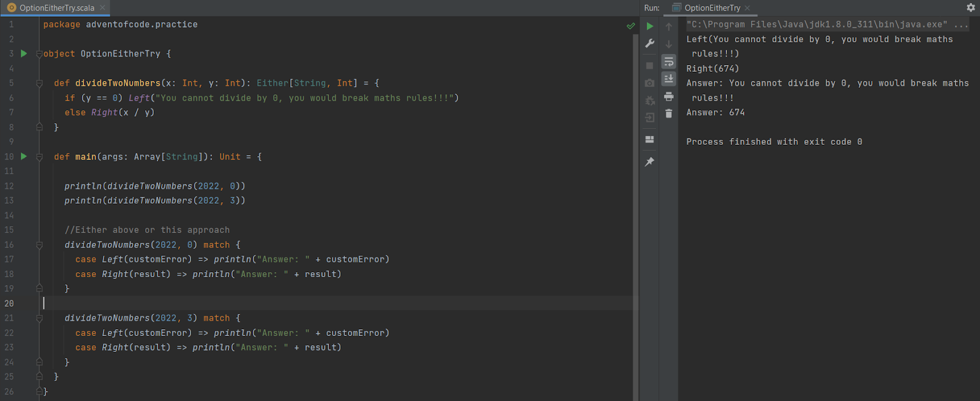This screenshot has height=401, width=980.
Task: Click inspection checkmark widget in editor corner
Action: 630,26
